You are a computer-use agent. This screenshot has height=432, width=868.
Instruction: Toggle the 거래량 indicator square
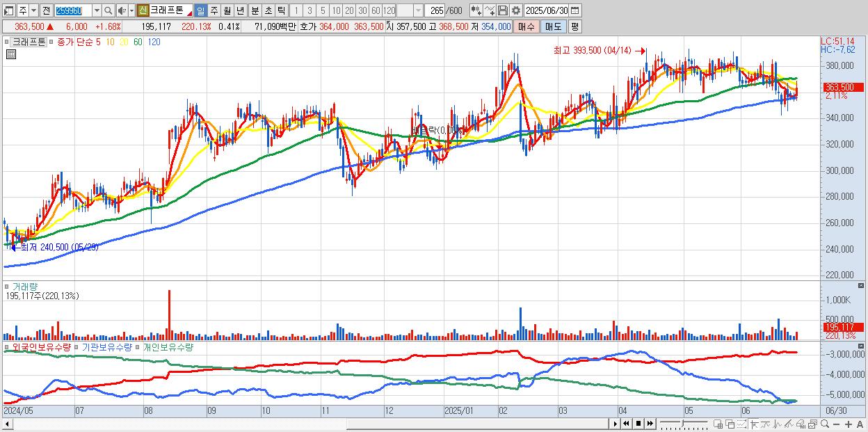pyautogui.click(x=7, y=286)
